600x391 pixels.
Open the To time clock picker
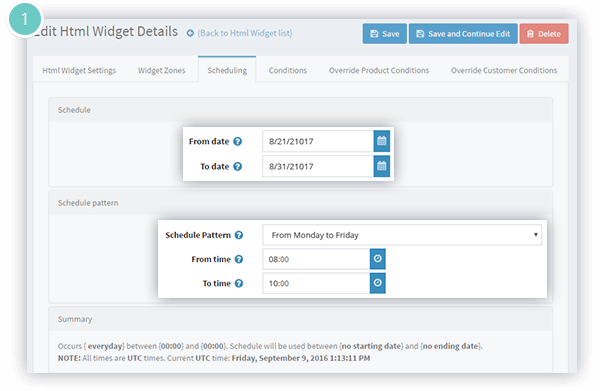click(377, 283)
